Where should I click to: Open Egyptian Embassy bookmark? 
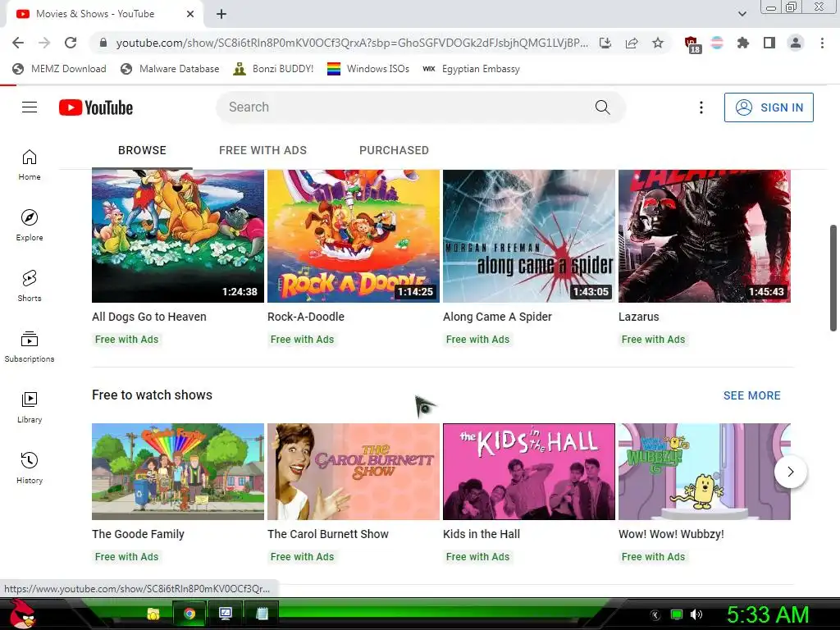(x=471, y=69)
